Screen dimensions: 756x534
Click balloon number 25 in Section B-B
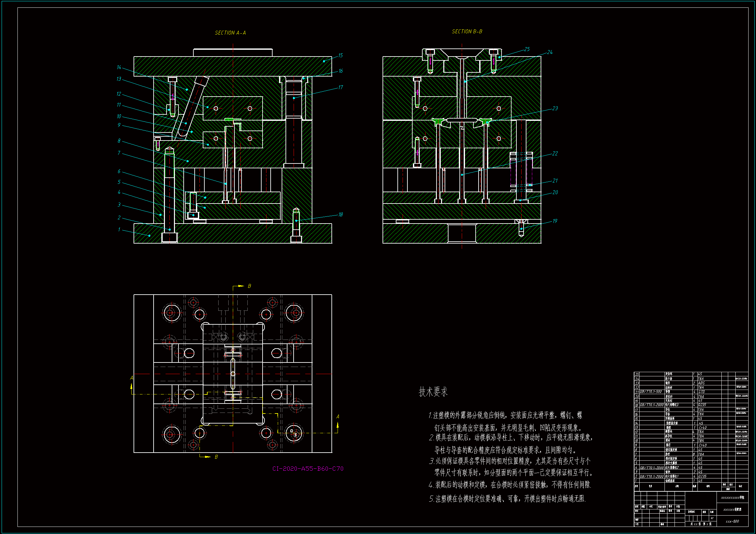(x=527, y=49)
